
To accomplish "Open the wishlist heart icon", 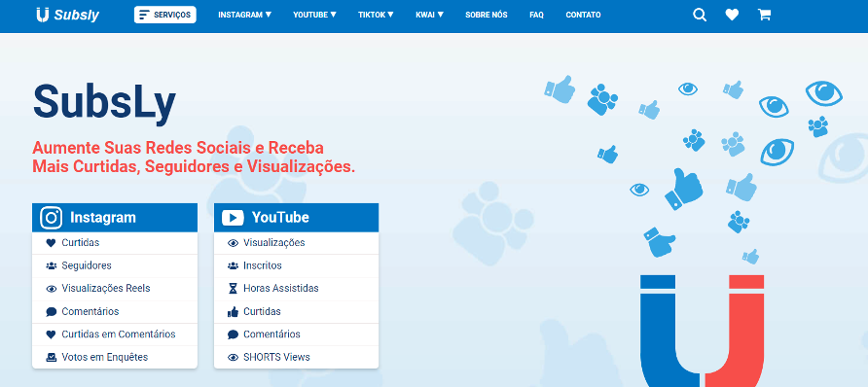I will click(x=732, y=16).
